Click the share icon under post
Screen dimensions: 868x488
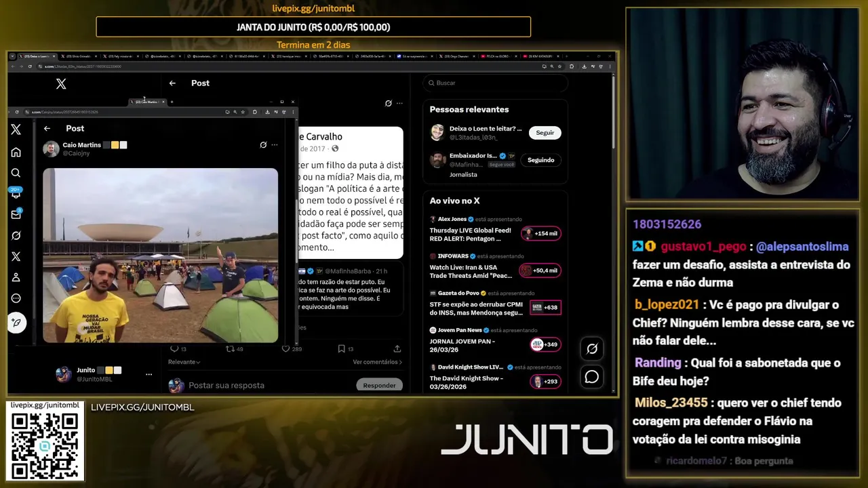[x=397, y=348]
